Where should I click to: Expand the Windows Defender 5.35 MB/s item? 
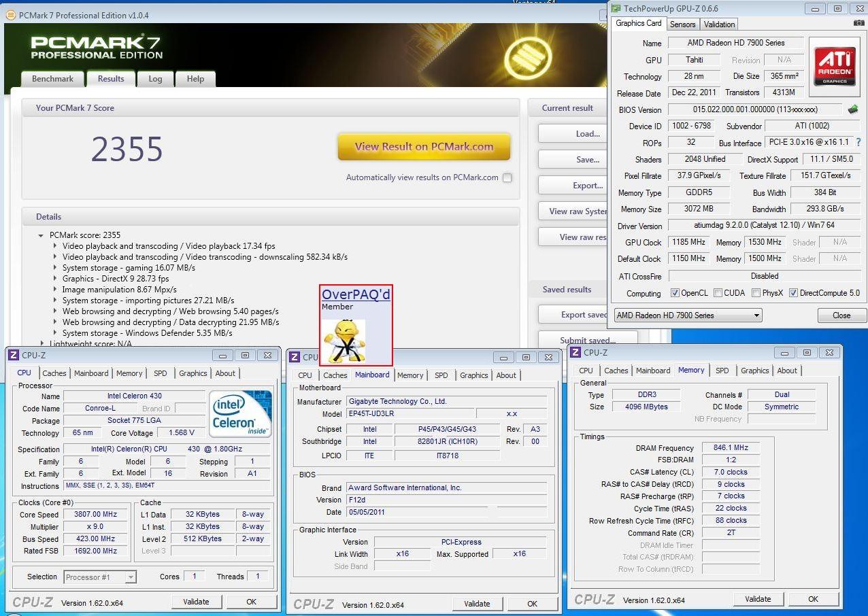tap(56, 333)
